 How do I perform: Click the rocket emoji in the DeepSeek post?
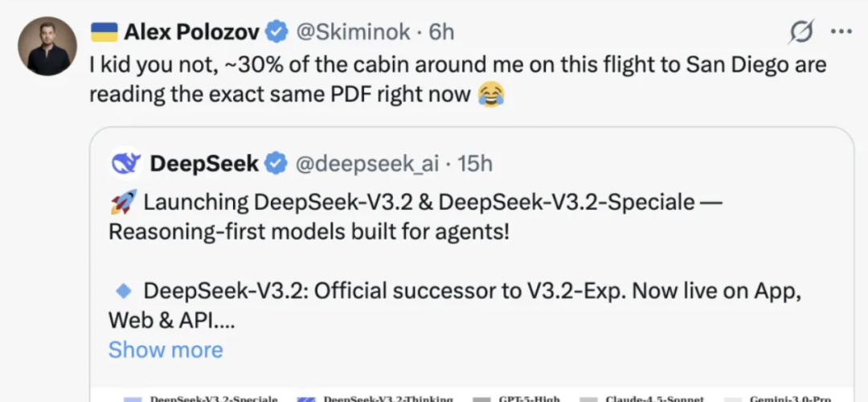coord(123,203)
